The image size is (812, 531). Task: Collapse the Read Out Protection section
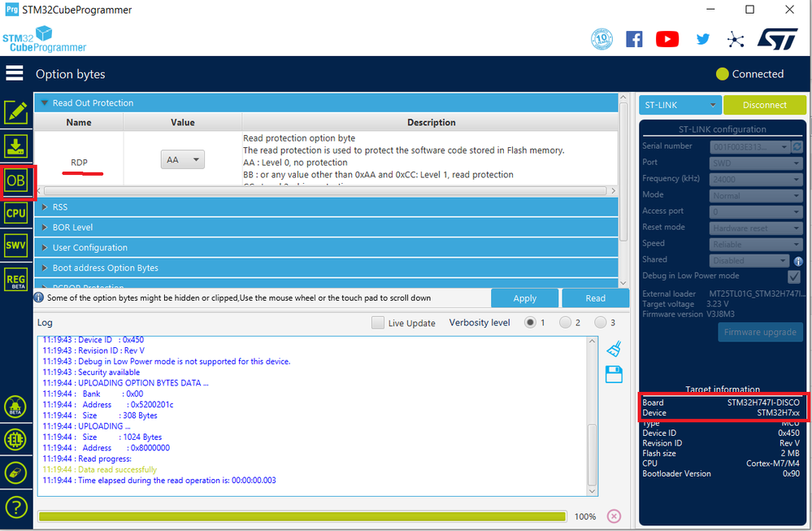coord(326,103)
